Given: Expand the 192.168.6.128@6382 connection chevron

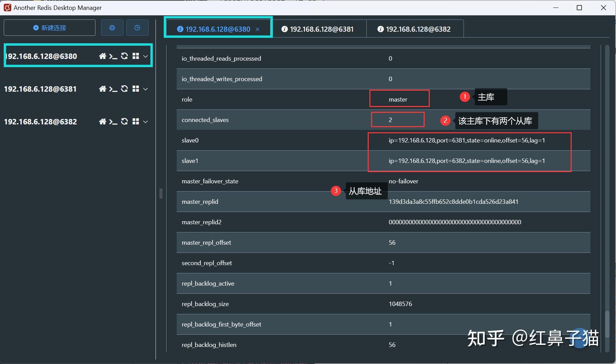Looking at the screenshot, I should tap(146, 122).
